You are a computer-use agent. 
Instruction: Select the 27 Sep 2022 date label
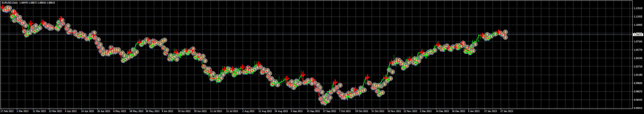tap(330, 111)
